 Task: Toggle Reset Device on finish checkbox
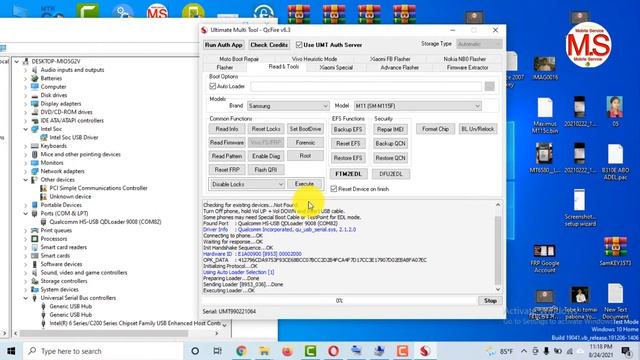click(334, 189)
